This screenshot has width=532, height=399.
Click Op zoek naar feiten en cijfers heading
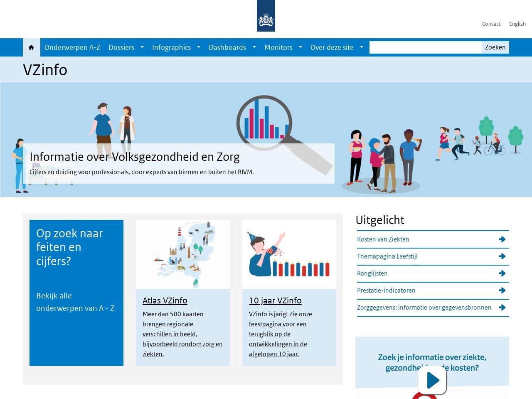(x=69, y=247)
